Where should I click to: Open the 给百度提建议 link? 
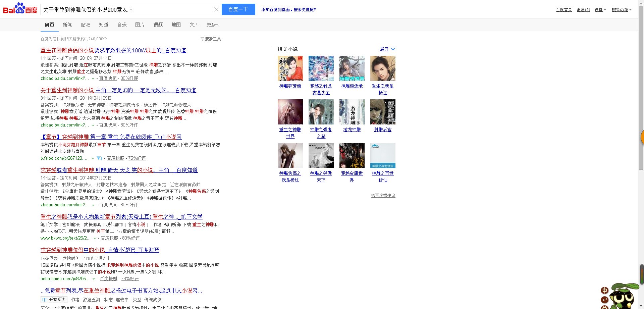pyautogui.click(x=383, y=196)
